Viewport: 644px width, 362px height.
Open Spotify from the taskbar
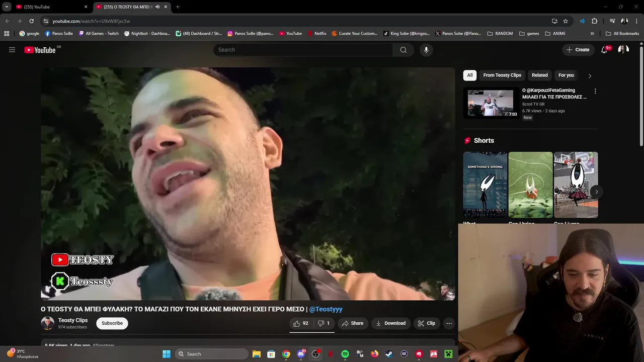[345, 354]
